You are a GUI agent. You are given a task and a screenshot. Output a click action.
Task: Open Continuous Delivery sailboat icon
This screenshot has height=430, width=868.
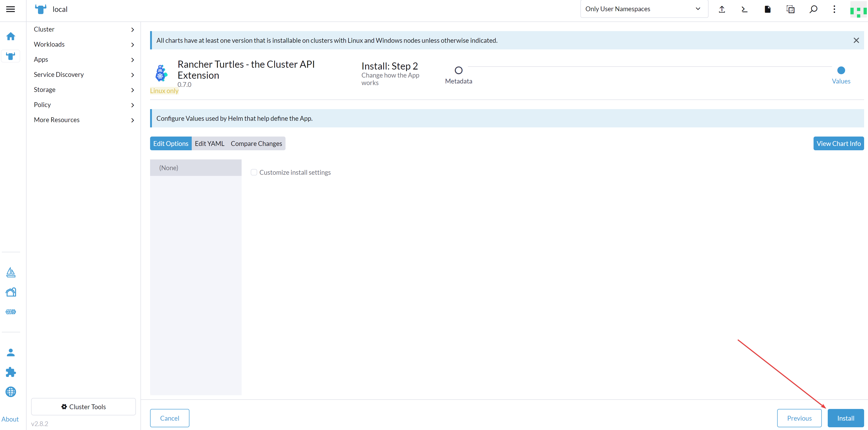(x=11, y=272)
